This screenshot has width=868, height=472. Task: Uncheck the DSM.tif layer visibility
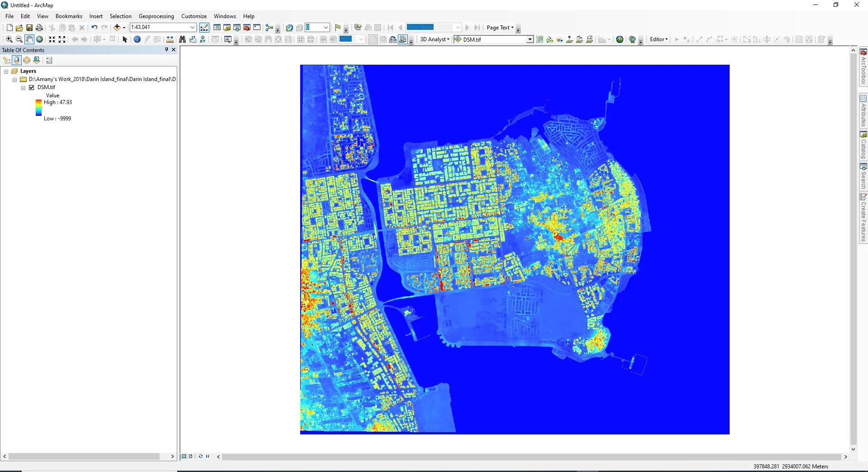[x=32, y=88]
